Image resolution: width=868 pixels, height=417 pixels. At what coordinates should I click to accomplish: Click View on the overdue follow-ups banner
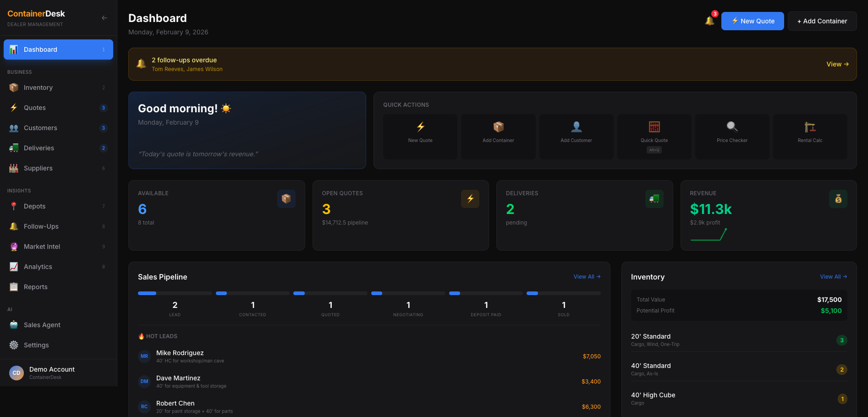coord(837,64)
